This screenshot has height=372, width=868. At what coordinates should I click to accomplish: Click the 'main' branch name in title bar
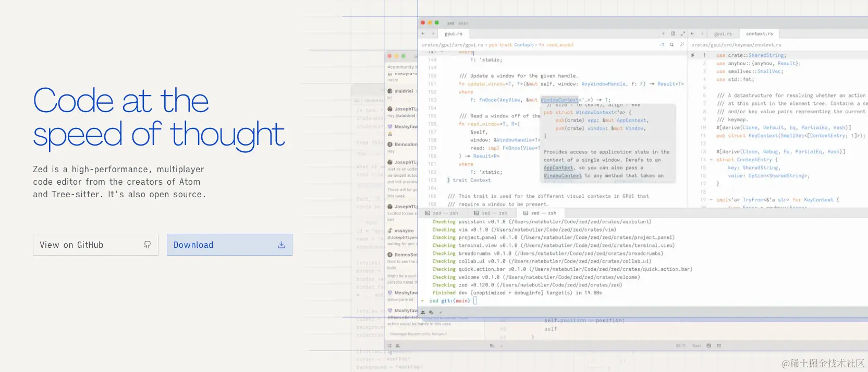coord(463,23)
